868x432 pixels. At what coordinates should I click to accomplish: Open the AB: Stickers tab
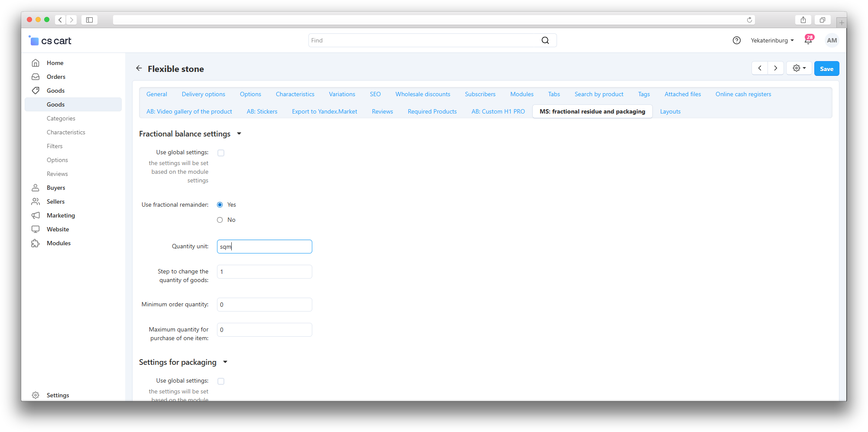[262, 111]
